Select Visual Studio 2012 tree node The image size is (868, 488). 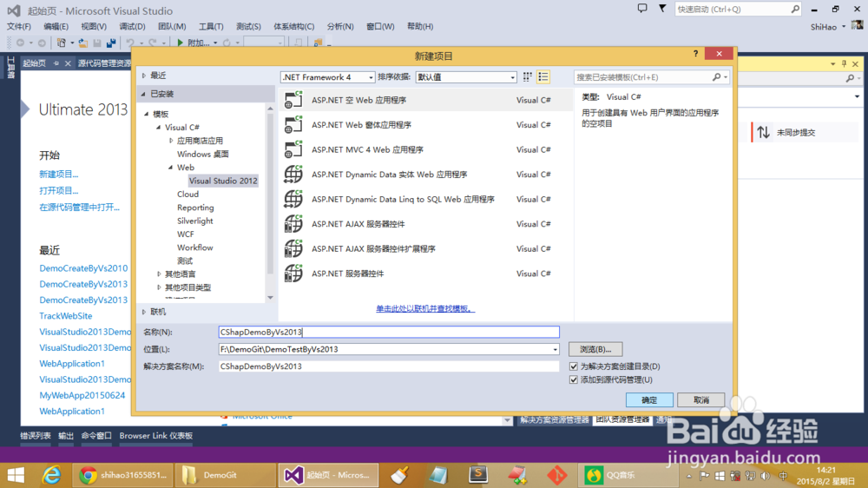[x=223, y=181]
